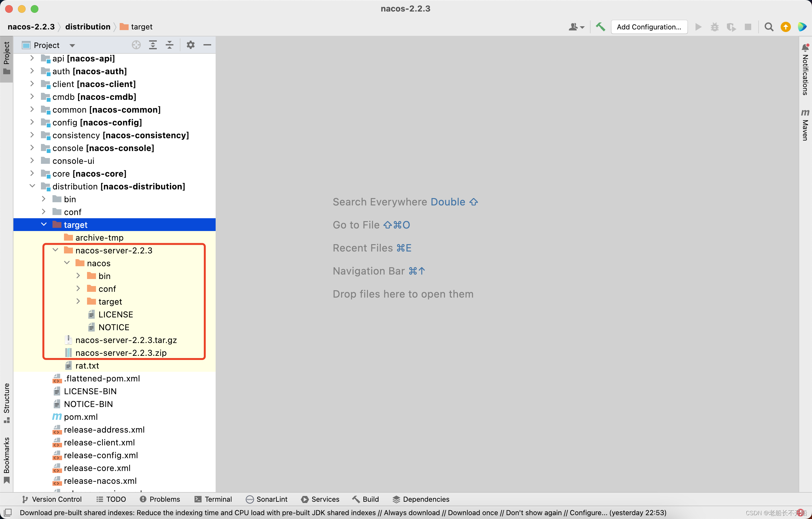812x519 pixels.
Task: Open the Project panel settings gear
Action: (x=191, y=45)
